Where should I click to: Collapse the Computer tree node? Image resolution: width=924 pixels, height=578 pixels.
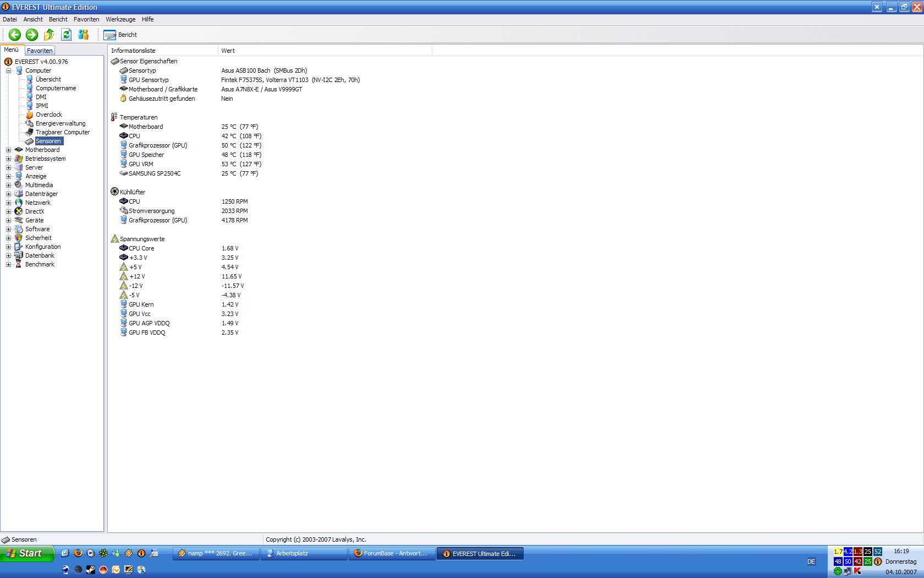point(8,70)
